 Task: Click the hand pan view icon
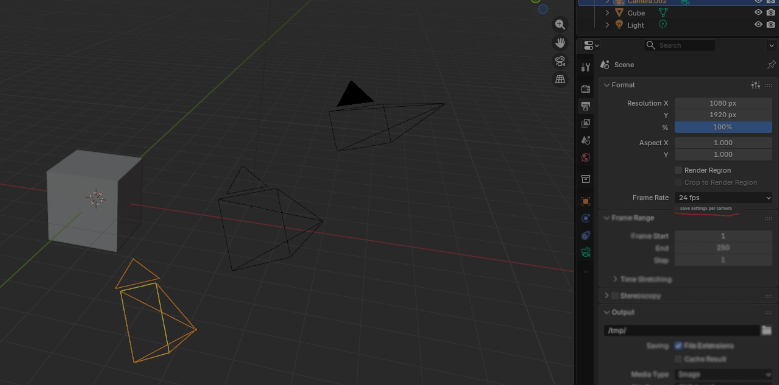click(x=560, y=43)
